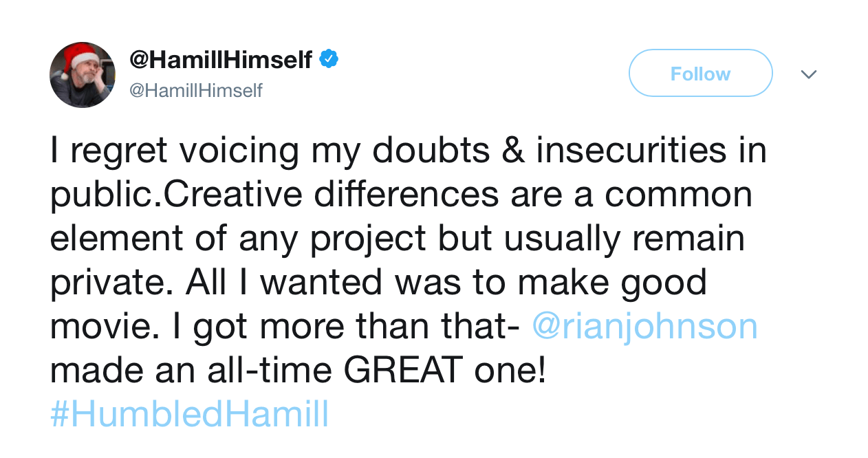The width and height of the screenshot is (868, 458).
Task: Follow the #HumbledHamill hashtag link
Action: (x=189, y=415)
